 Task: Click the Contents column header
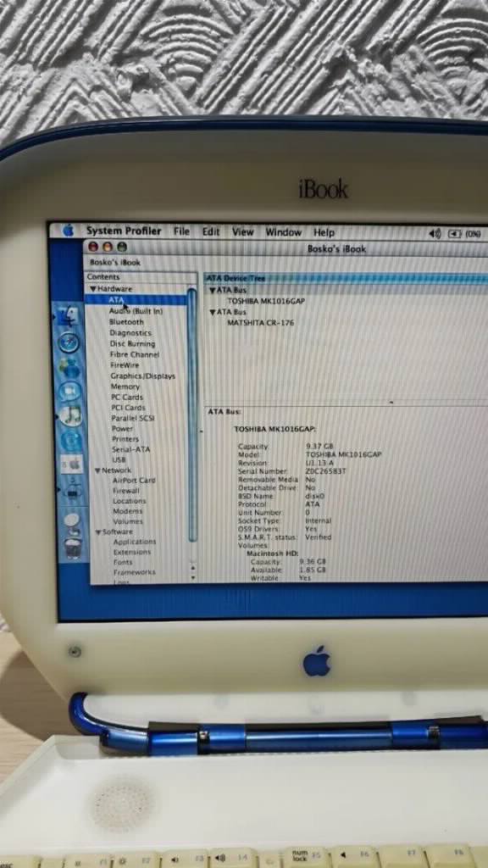141,277
